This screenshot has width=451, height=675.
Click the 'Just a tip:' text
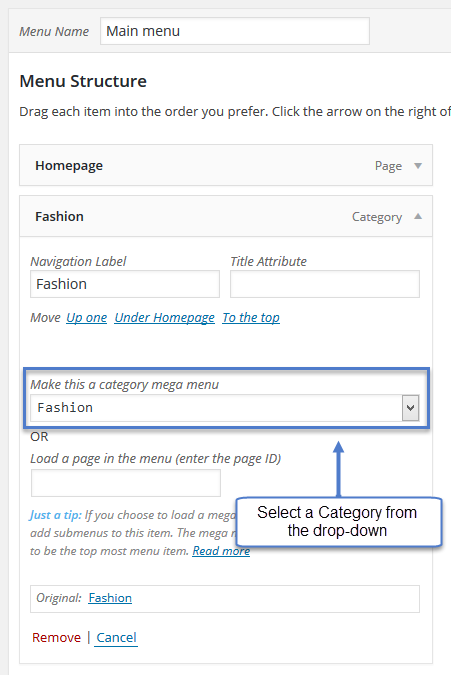56,515
